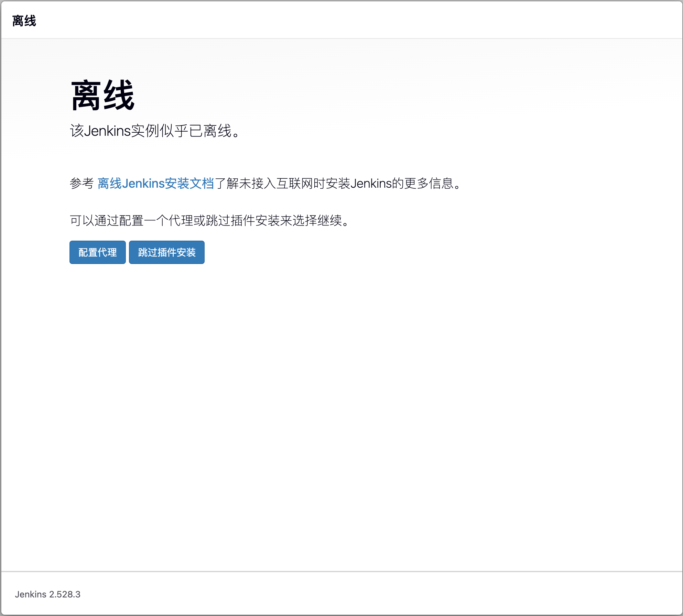This screenshot has width=683, height=616.
Task: Click the word Jenkins in the subtitle
Action: point(107,131)
